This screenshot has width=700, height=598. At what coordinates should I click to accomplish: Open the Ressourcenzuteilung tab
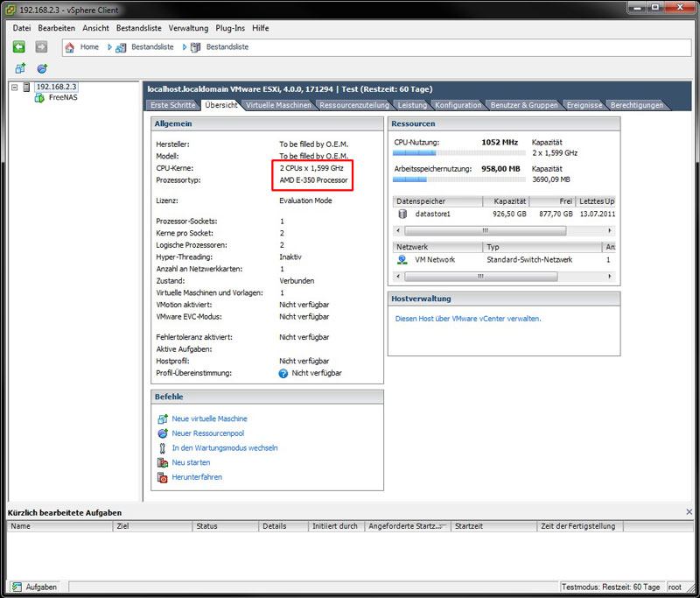coord(354,105)
